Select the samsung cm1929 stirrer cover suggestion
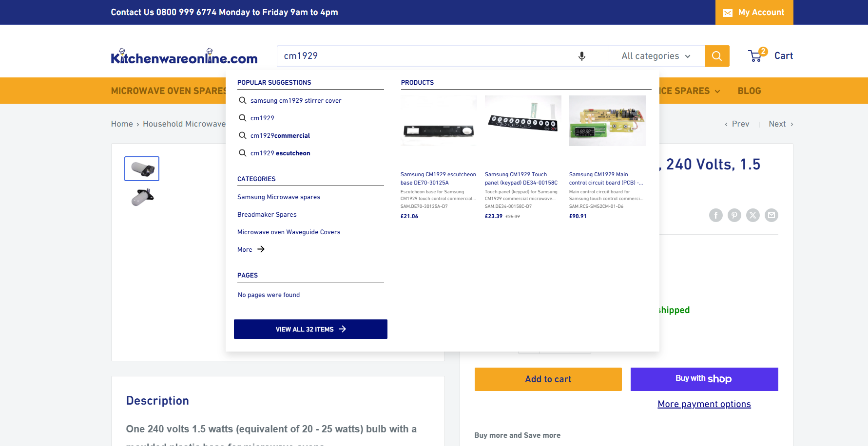Viewport: 868px width, 446px height. [295, 100]
